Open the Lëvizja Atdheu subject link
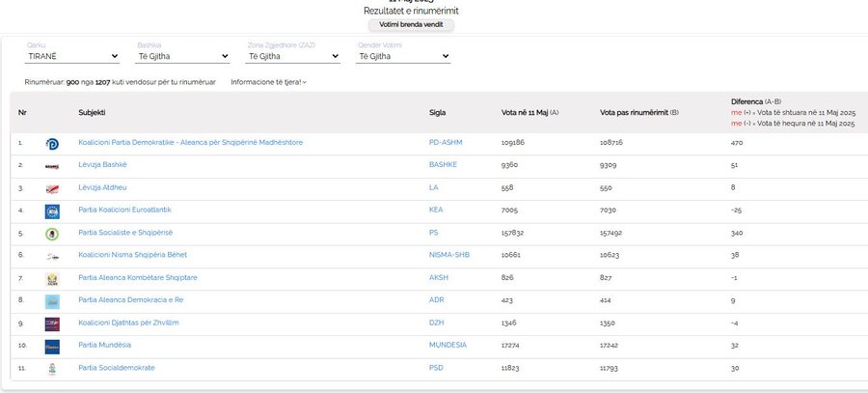This screenshot has height=393, width=868. [102, 187]
